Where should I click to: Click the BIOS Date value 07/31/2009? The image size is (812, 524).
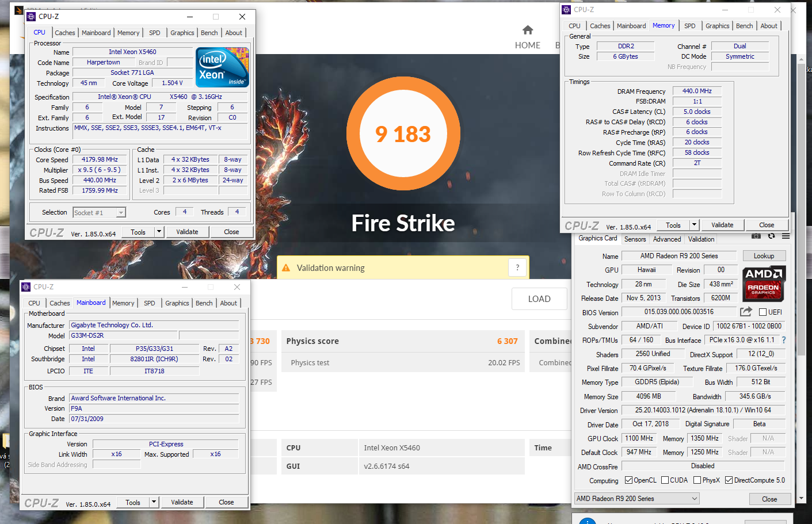pos(154,419)
